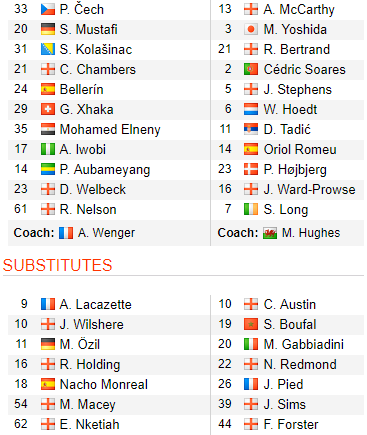Click the SUBSTITUTES section heading

(57, 265)
